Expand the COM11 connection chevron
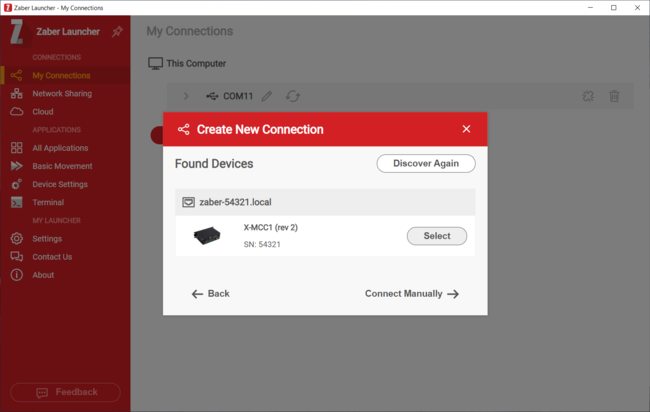The width and height of the screenshot is (650, 412). (186, 96)
